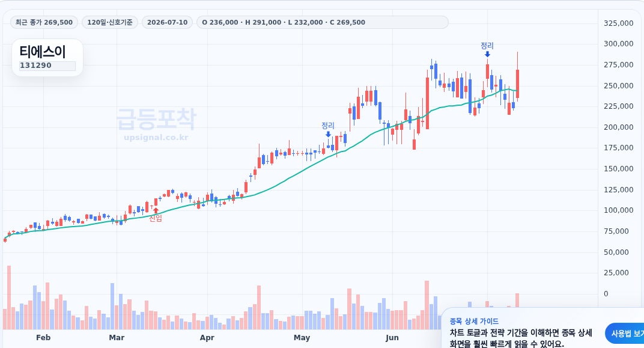Select the Apr label on time axis

(x=207, y=337)
